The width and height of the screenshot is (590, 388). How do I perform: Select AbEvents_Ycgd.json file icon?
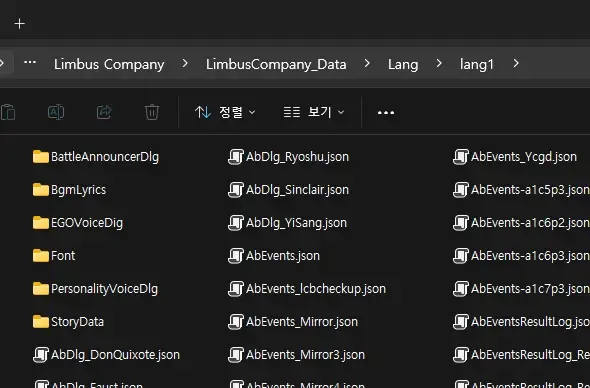461,157
